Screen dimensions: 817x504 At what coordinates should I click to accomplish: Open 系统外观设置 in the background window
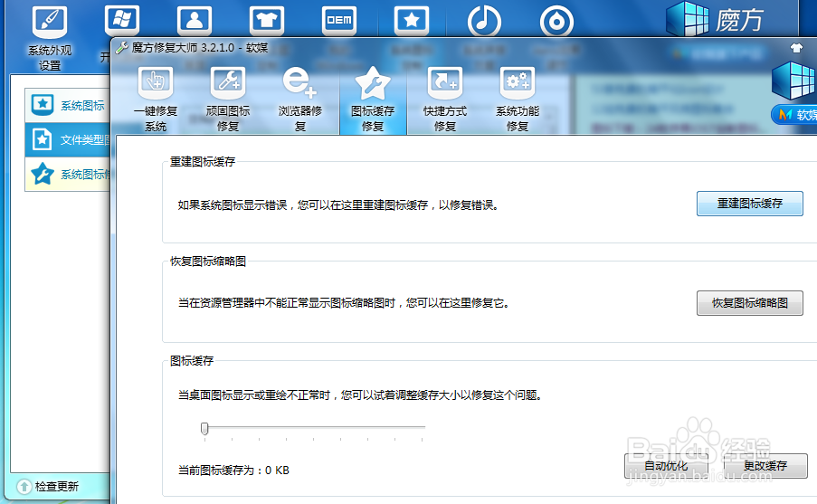(x=50, y=38)
